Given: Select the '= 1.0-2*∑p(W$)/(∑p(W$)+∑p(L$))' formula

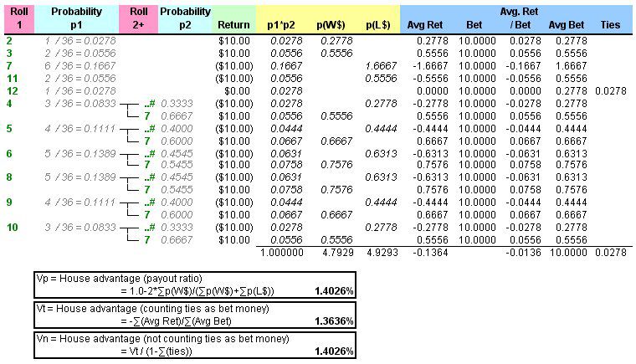Looking at the screenshot, I should [197, 291].
